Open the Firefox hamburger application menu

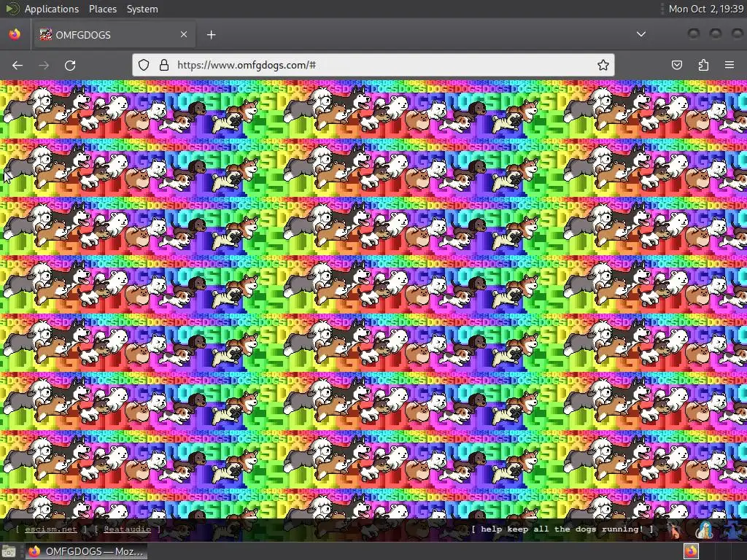(x=729, y=65)
